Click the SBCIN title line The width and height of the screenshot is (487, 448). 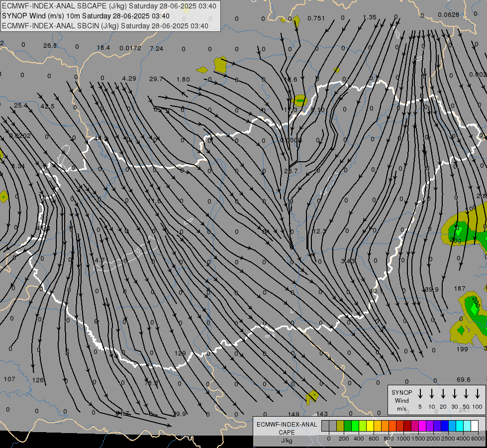click(x=105, y=26)
